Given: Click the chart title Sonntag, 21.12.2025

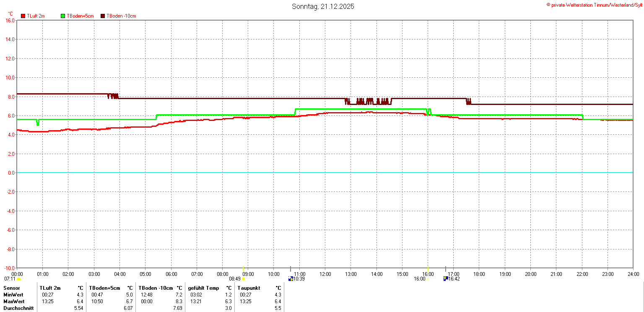Looking at the screenshot, I should pos(323,7).
